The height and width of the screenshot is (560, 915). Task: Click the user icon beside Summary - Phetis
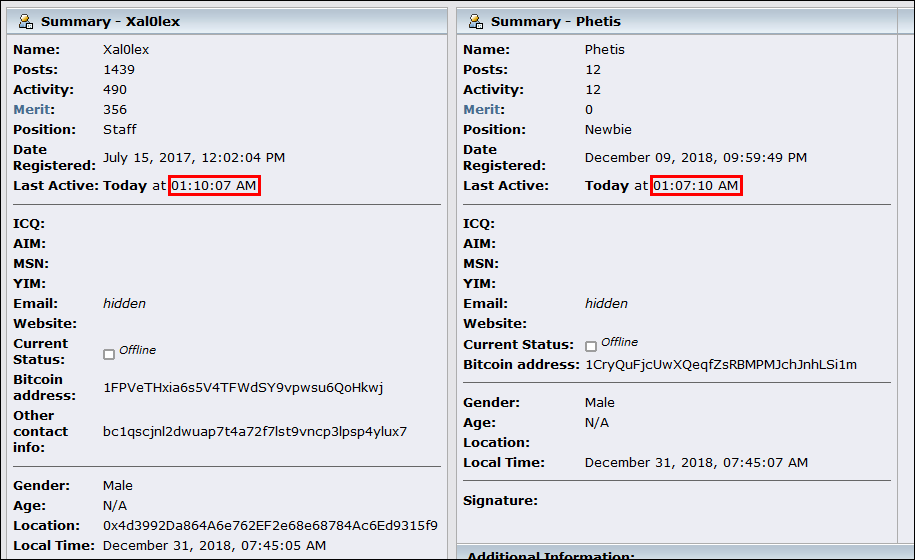[476, 22]
